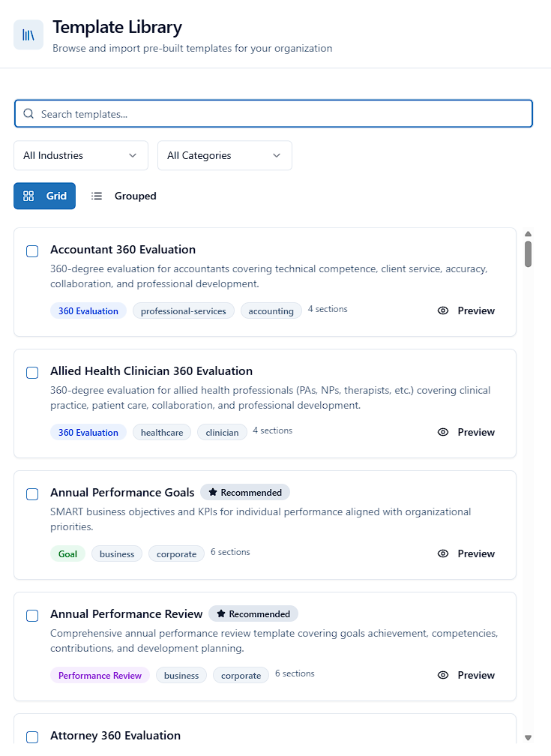
Task: Click the All Industries chevron arrow
Action: (x=133, y=155)
